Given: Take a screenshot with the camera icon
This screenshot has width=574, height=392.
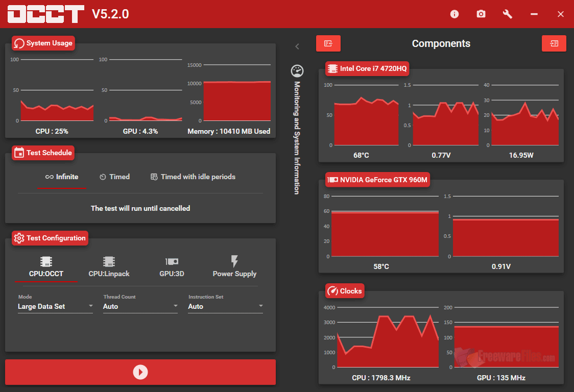Looking at the screenshot, I should coord(481,14).
